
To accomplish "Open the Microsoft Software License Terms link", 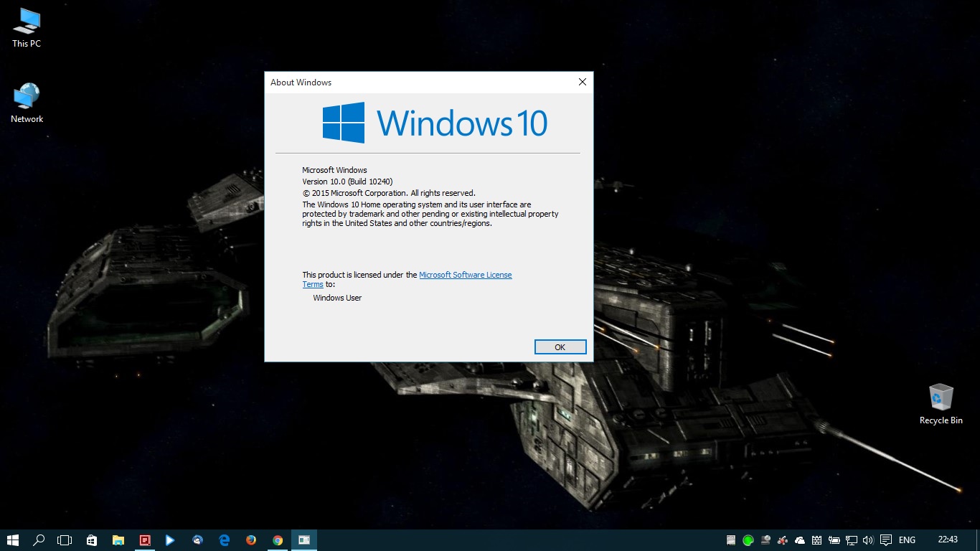I will (x=465, y=275).
